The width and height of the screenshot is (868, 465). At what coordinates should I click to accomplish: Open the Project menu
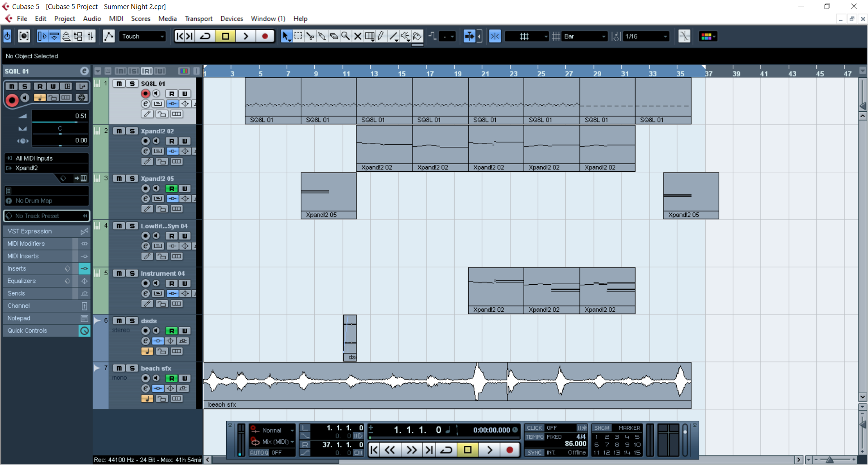65,19
